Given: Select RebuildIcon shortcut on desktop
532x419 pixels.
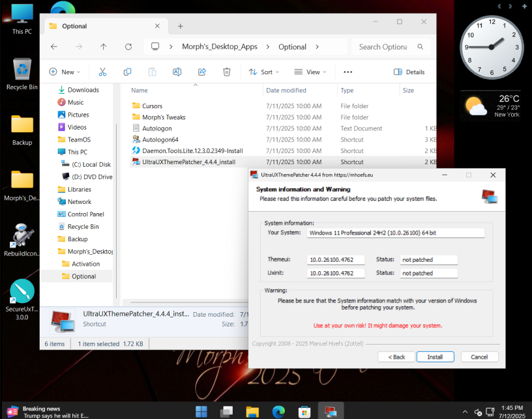Looking at the screenshot, I should pos(22,239).
